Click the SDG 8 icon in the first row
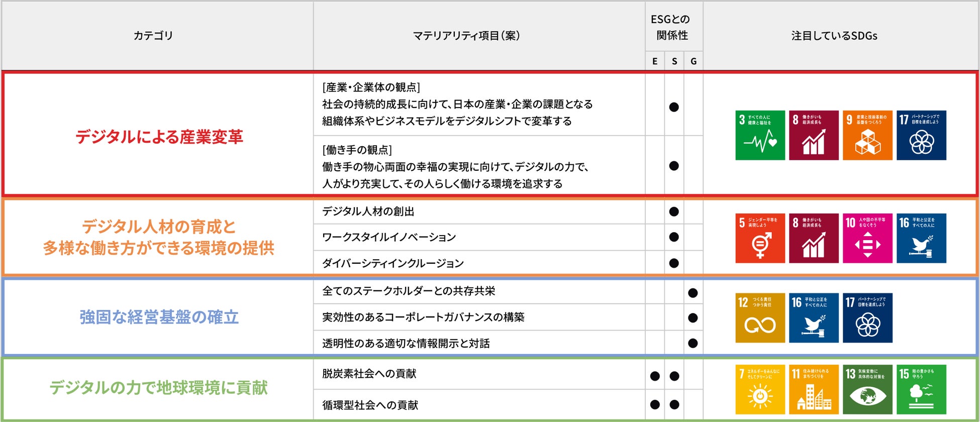The height and width of the screenshot is (422, 980). 814,135
